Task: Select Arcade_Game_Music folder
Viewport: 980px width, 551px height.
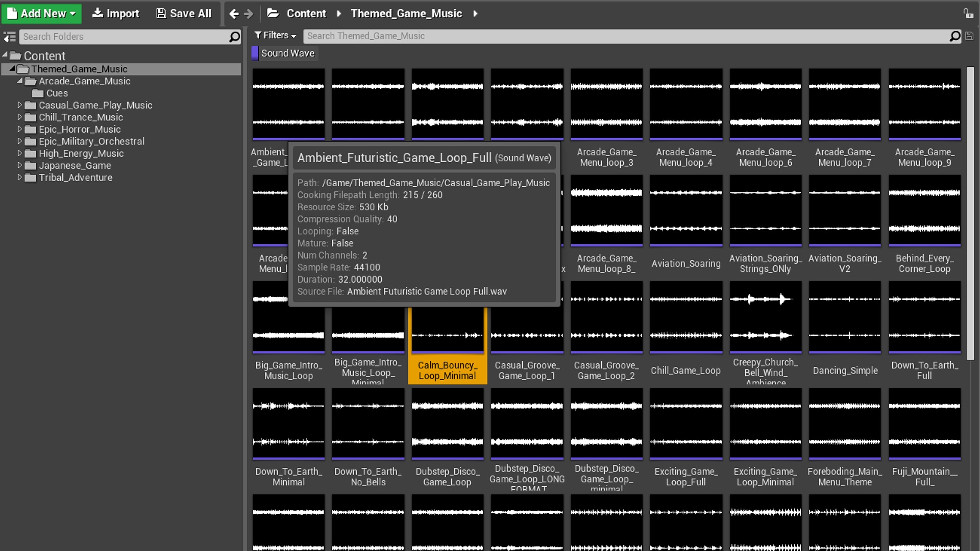Action: pyautogui.click(x=84, y=81)
